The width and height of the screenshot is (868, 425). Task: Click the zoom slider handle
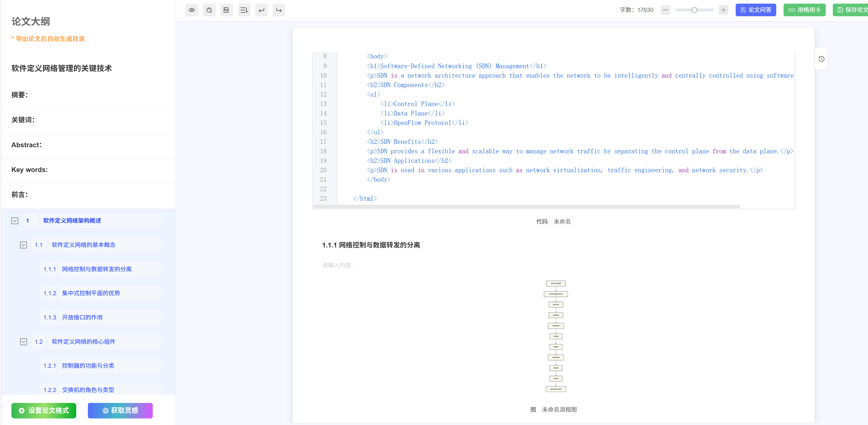pyautogui.click(x=694, y=10)
